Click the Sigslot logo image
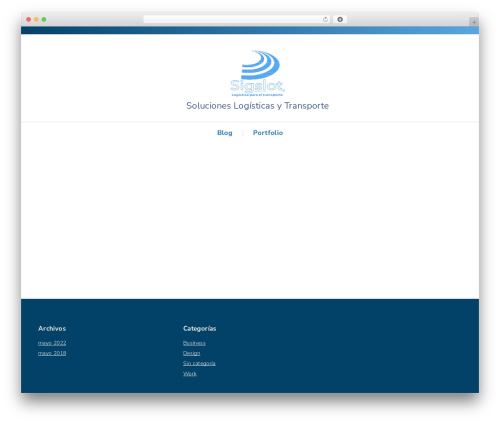 [x=257, y=73]
